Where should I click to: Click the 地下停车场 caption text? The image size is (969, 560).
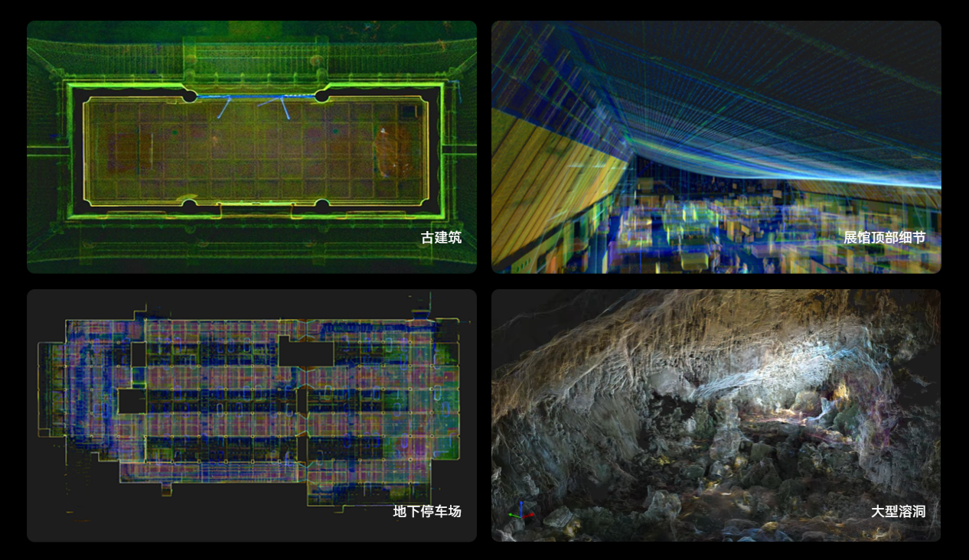tap(427, 511)
